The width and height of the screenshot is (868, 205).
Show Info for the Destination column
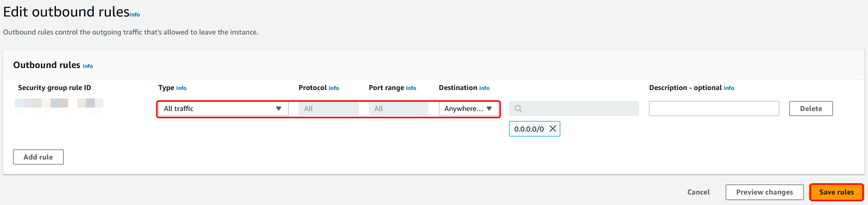coord(484,88)
